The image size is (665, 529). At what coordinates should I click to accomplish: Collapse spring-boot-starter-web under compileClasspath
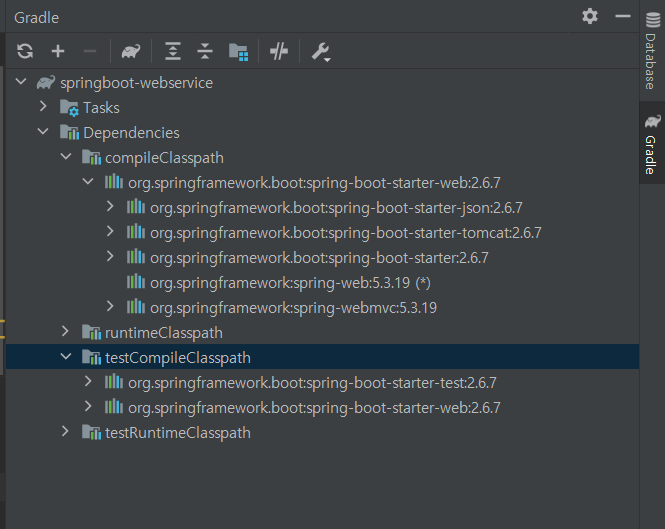point(88,181)
